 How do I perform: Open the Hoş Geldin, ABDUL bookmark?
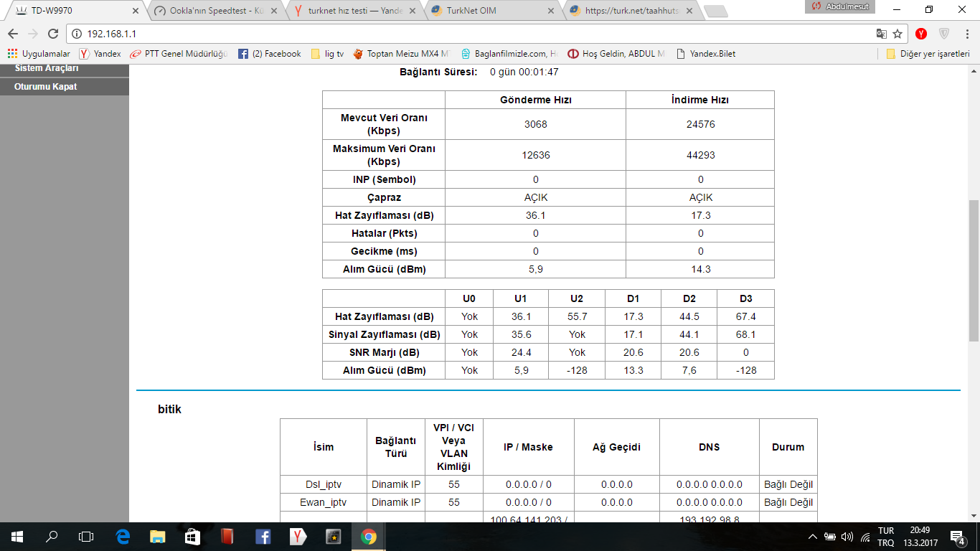pos(617,54)
